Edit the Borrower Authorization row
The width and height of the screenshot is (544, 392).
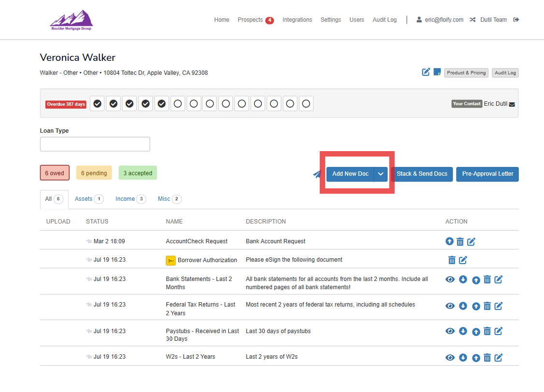point(463,260)
